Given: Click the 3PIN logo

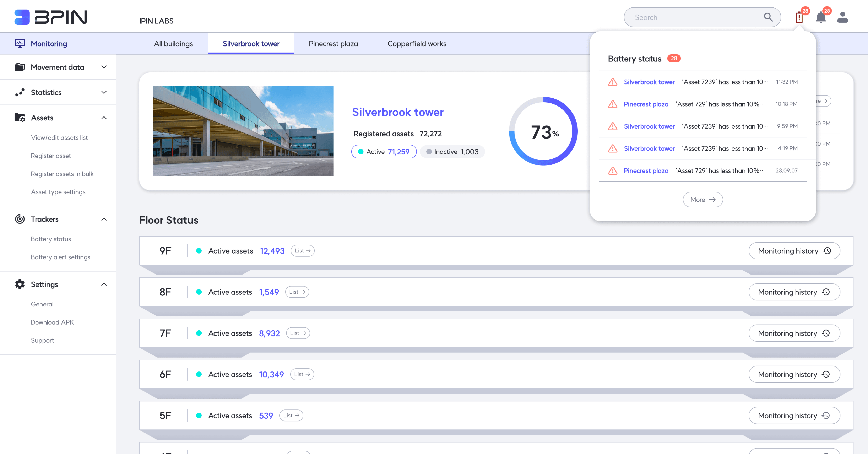Looking at the screenshot, I should (51, 17).
